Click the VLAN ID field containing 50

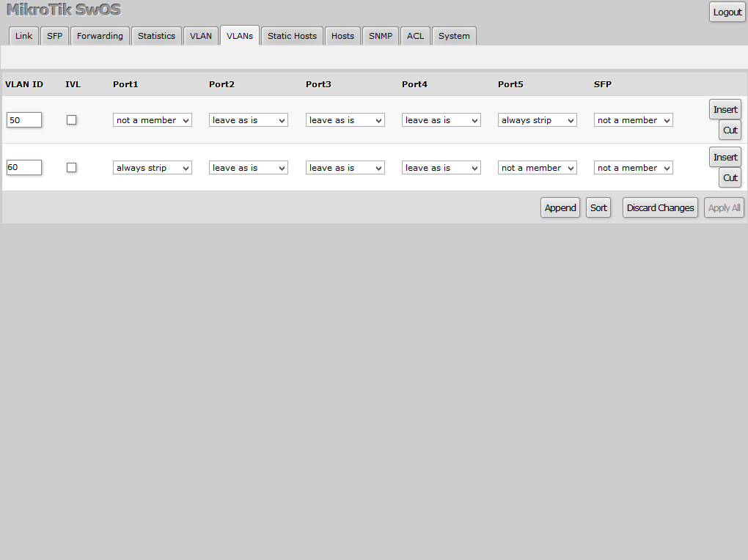24,119
